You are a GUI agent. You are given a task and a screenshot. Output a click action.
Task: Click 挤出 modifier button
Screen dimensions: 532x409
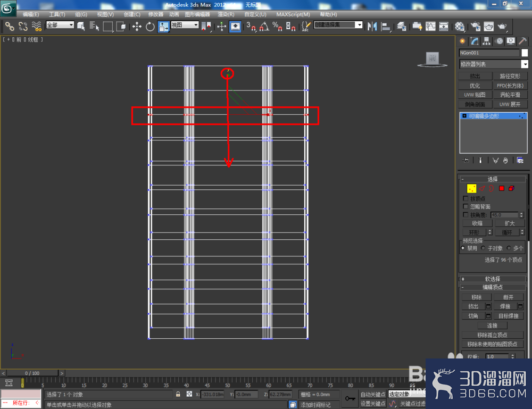475,76
